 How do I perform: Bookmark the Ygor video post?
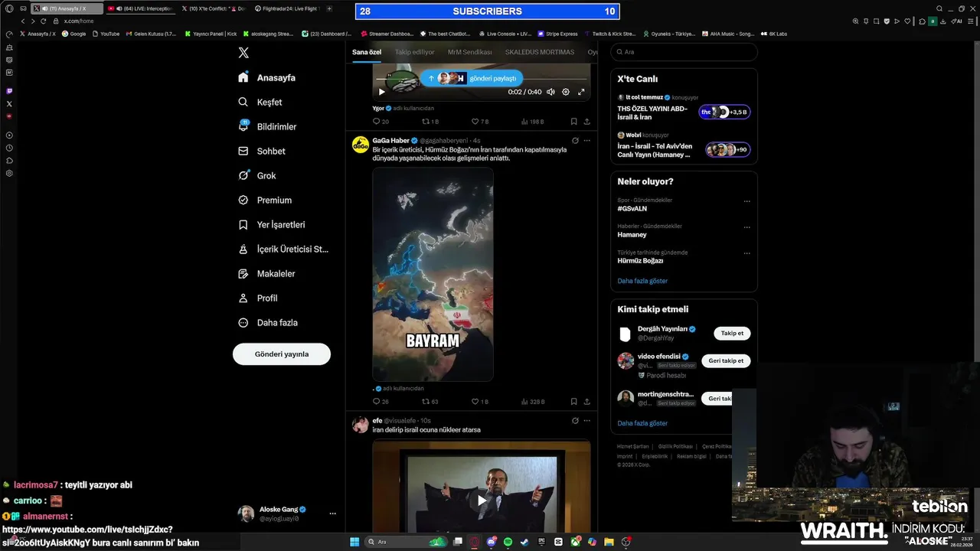573,121
